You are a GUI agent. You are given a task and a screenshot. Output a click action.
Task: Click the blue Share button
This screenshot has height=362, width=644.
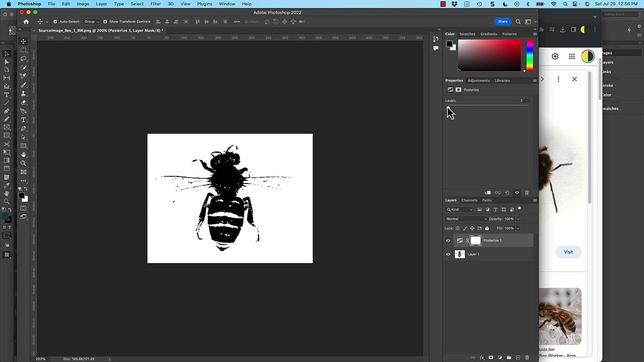503,22
